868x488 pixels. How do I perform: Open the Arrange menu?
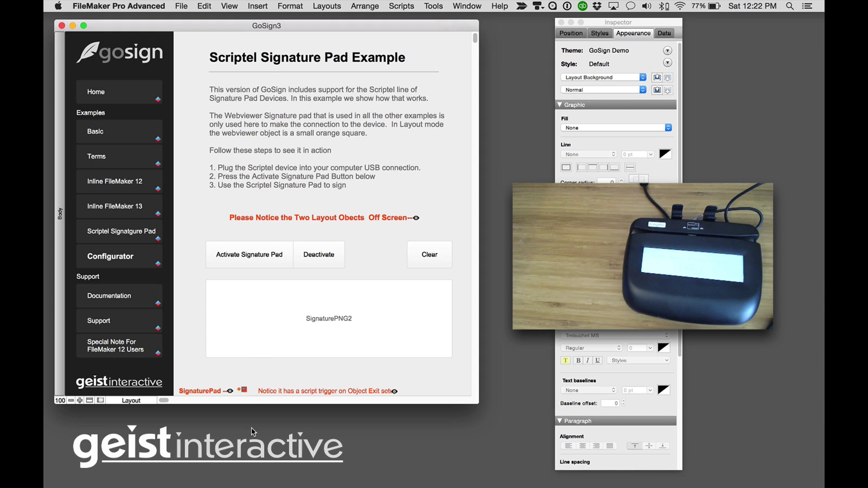point(365,6)
